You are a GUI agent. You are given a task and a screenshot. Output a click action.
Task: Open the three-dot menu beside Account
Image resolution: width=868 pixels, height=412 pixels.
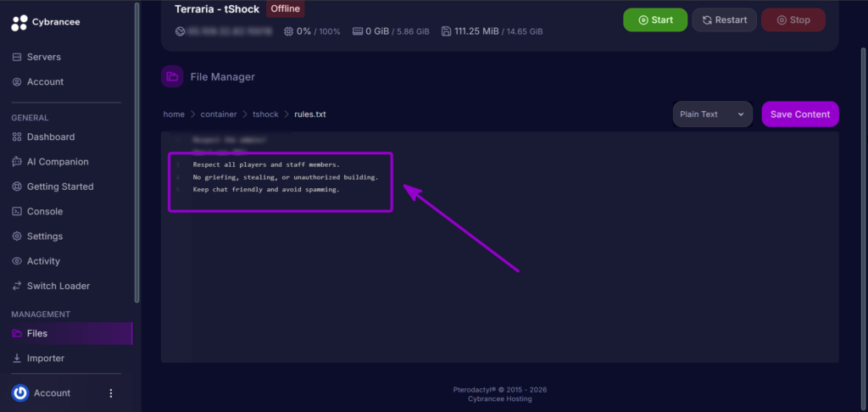coord(111,393)
